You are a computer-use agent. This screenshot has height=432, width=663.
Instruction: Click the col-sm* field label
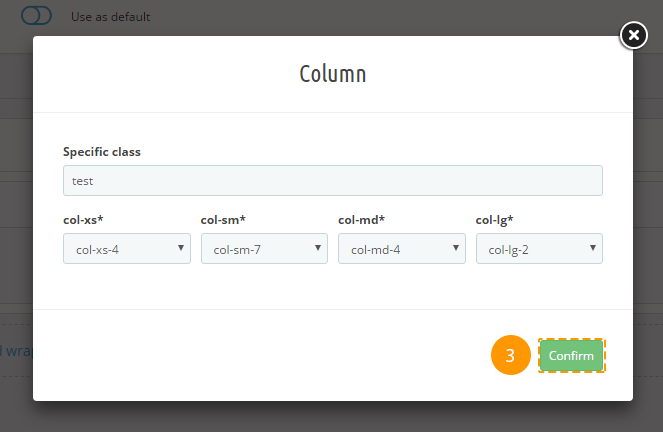tap(223, 220)
